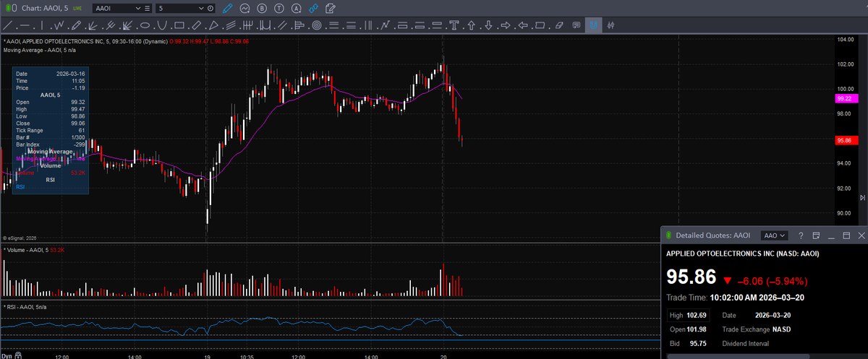Select the eraser tool

coord(558,25)
